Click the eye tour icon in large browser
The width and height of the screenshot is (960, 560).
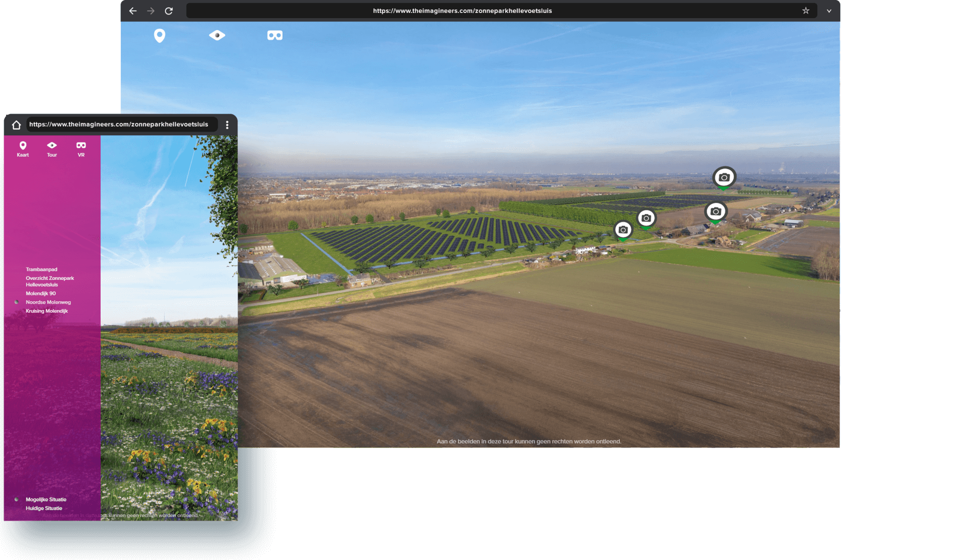pyautogui.click(x=217, y=35)
